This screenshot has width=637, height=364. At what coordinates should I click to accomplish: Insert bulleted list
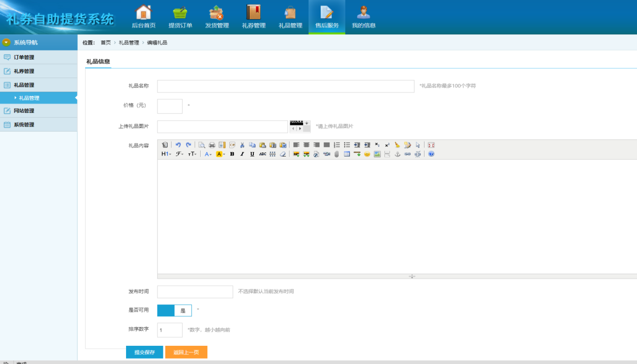[347, 145]
